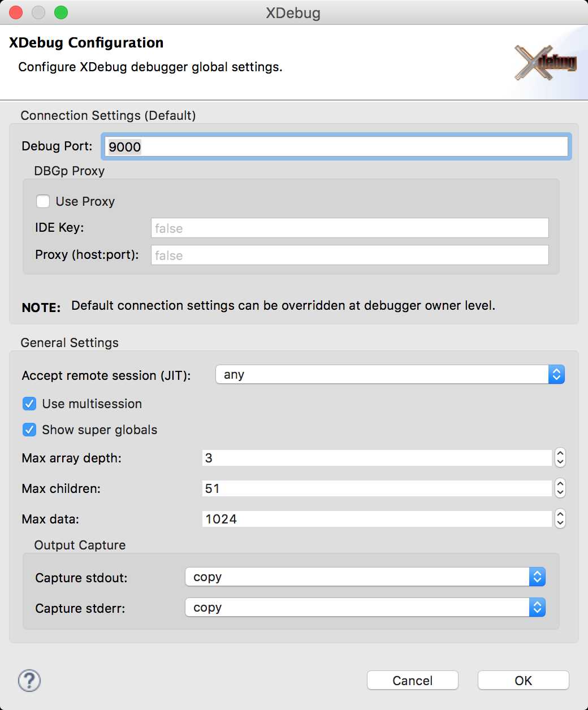The width and height of the screenshot is (588, 710).
Task: Click the Proxy (host:port) field
Action: pos(350,255)
